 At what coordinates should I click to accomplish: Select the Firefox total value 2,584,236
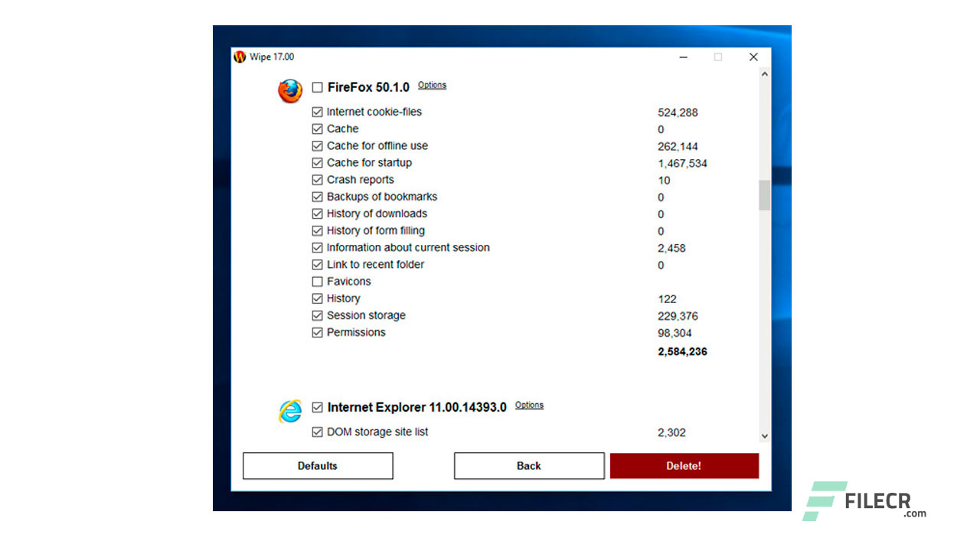pos(682,352)
